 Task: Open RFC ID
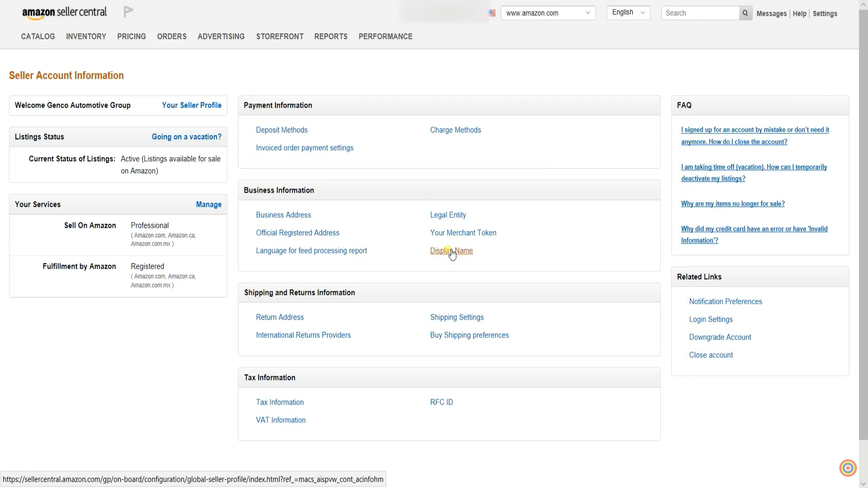tap(441, 403)
